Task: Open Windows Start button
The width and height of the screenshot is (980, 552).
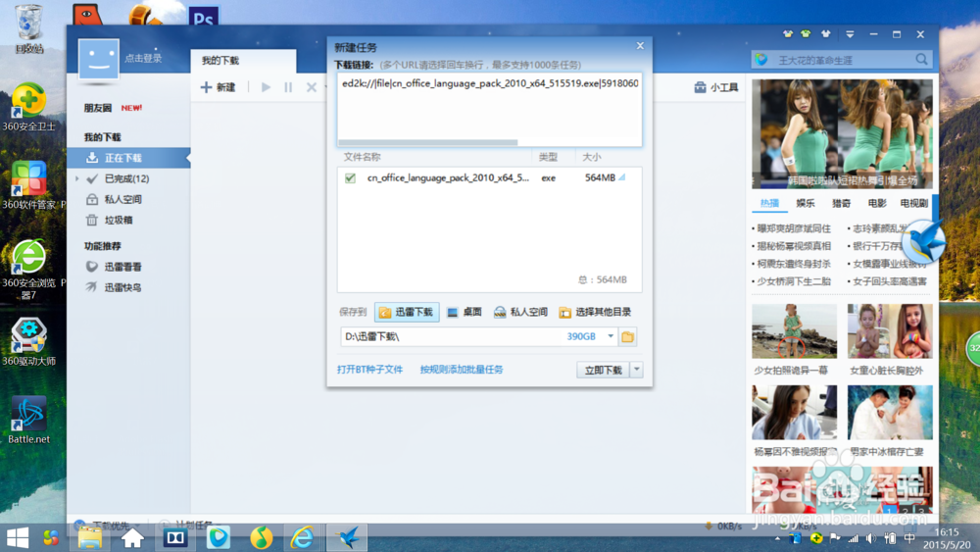Action: coord(17,538)
